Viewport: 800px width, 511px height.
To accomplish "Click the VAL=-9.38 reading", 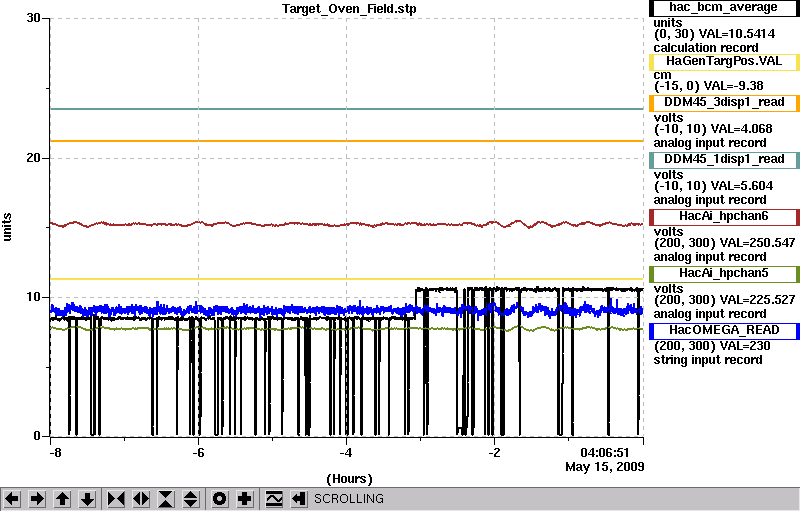I will [734, 86].
